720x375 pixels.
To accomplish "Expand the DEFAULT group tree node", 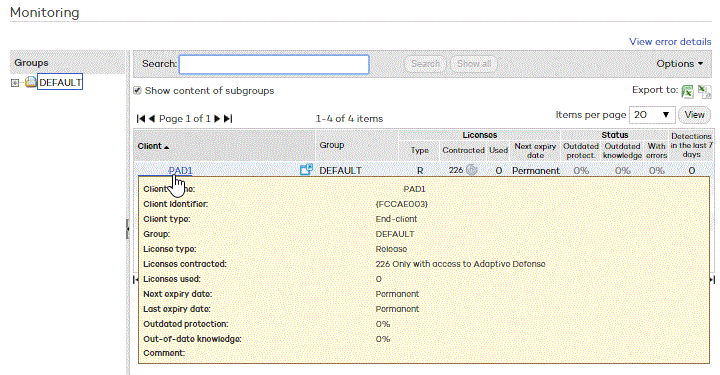I will coord(15,83).
